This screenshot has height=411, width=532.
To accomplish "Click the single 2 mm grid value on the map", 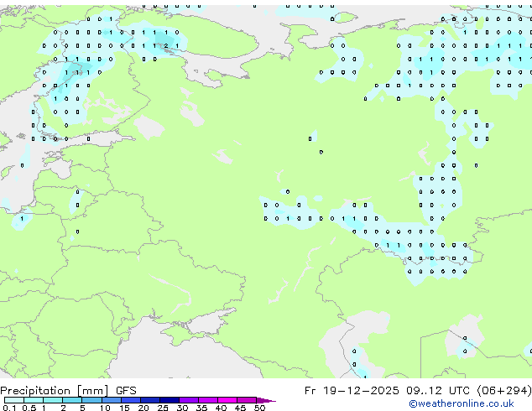I will 166,46.
